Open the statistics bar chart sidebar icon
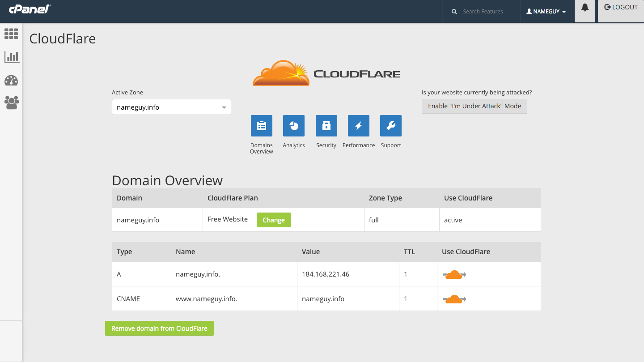This screenshot has width=644, height=362. click(x=12, y=57)
